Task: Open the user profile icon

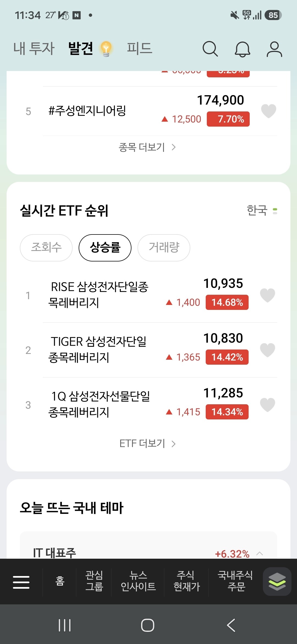Action: (274, 49)
